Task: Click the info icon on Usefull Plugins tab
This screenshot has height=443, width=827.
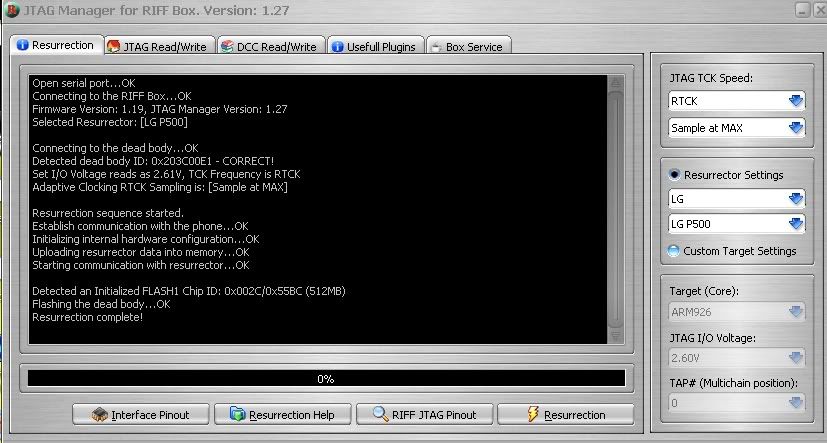Action: tap(338, 46)
